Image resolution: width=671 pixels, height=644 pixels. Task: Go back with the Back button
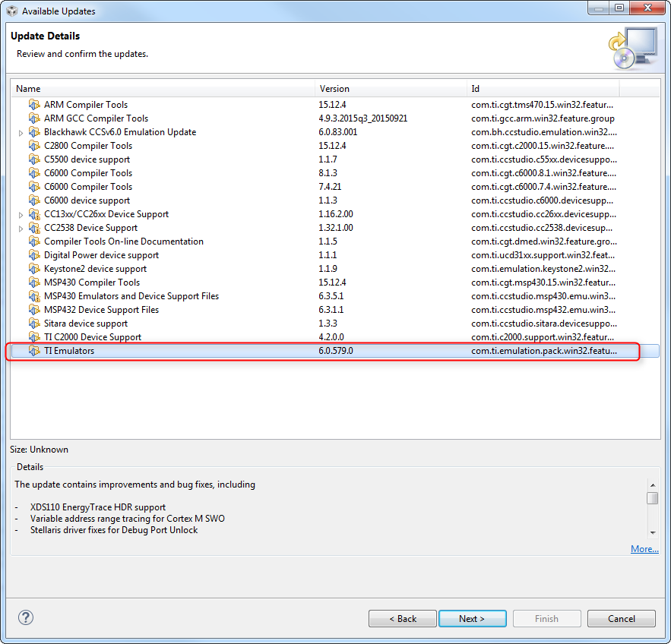(x=403, y=619)
